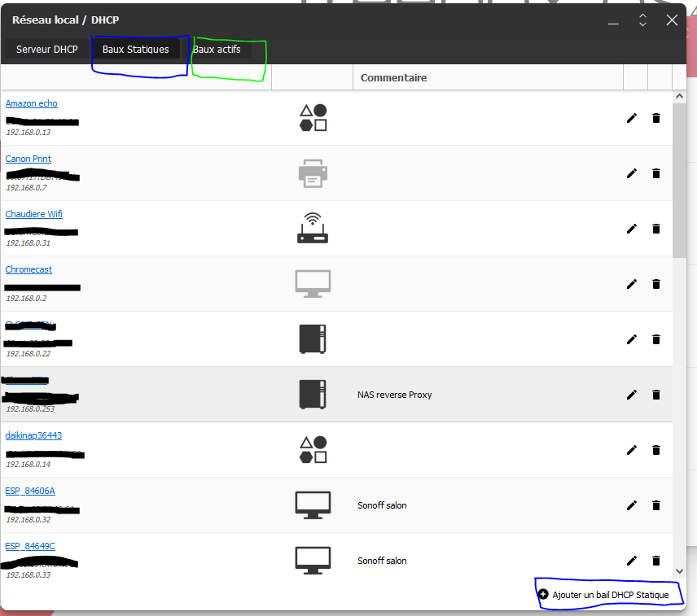Viewport: 697px width, 616px height.
Task: Open the daikinap36443 device link
Action: pyautogui.click(x=33, y=435)
